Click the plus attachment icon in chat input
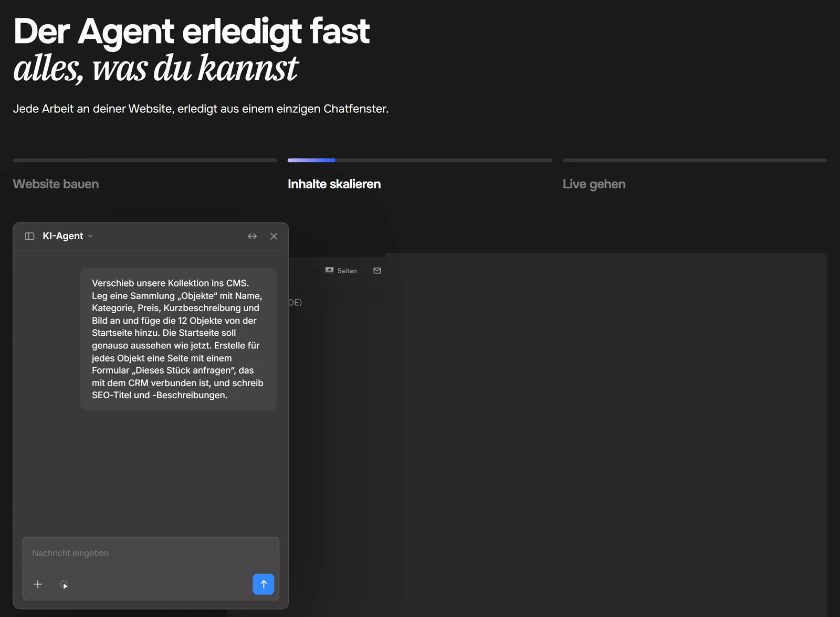The height and width of the screenshot is (617, 840). pyautogui.click(x=38, y=584)
